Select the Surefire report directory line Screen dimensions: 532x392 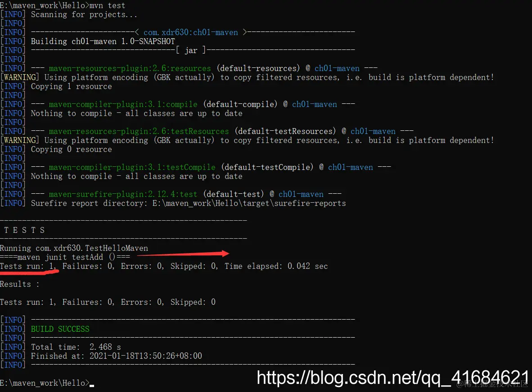188,203
